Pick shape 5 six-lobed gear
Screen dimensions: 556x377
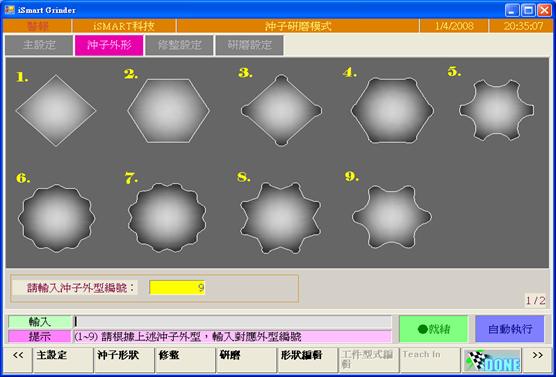click(496, 110)
